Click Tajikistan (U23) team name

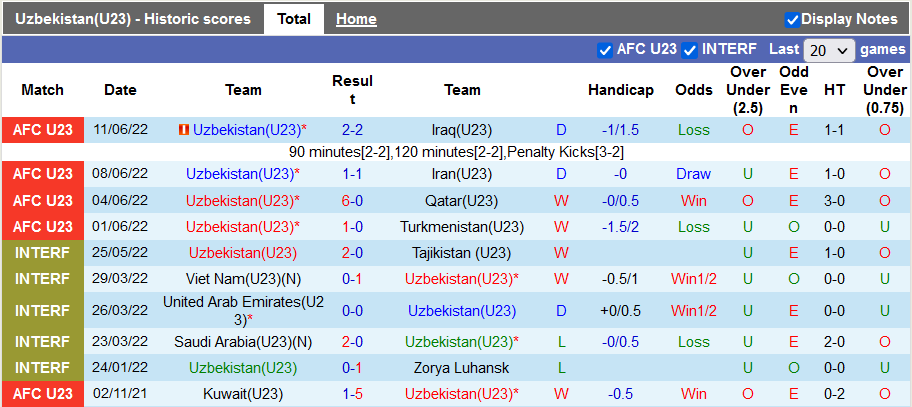point(462,253)
